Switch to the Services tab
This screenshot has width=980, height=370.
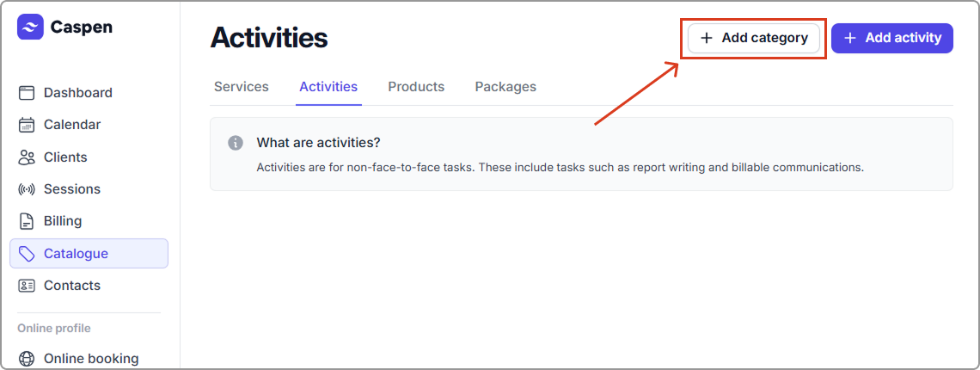pyautogui.click(x=242, y=87)
